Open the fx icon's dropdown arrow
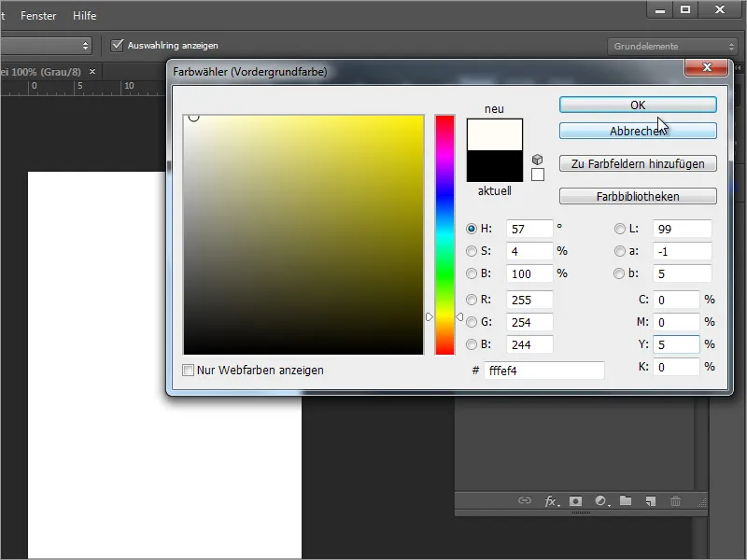 click(x=560, y=508)
